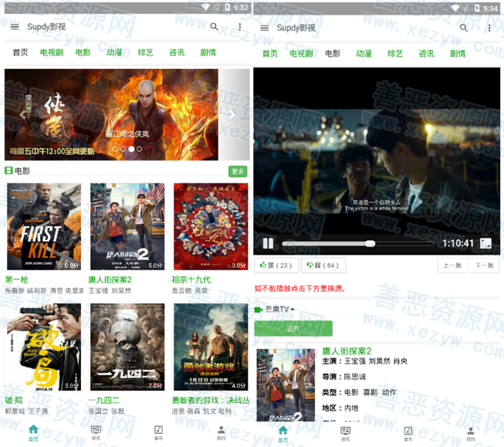Open the overflow menu on the home screen
The width and height of the screenshot is (504, 447).
239,27
